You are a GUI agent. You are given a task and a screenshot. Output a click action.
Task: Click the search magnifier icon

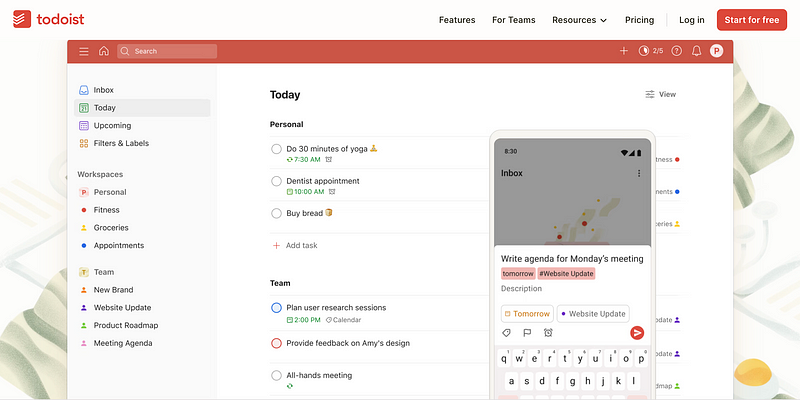point(125,51)
